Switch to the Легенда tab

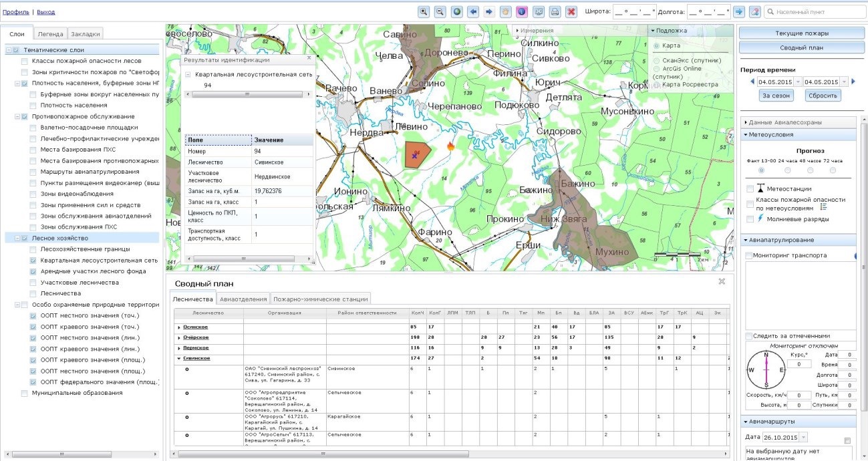coord(51,33)
